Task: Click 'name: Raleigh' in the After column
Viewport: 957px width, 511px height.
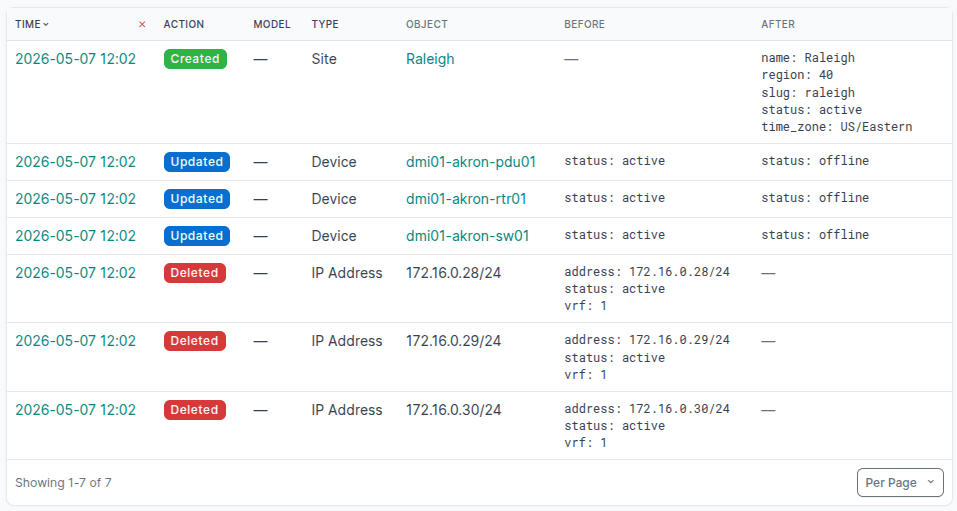Action: pyautogui.click(x=808, y=58)
